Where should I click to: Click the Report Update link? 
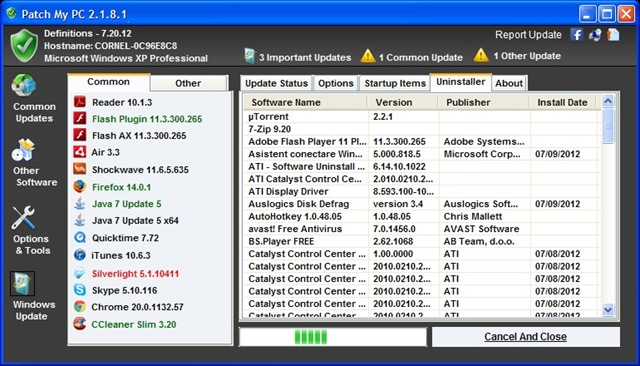click(x=528, y=35)
